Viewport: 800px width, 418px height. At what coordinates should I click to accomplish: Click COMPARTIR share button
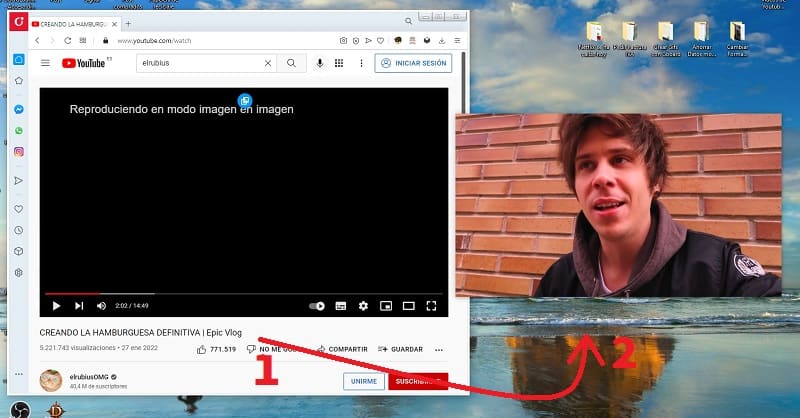coord(342,349)
